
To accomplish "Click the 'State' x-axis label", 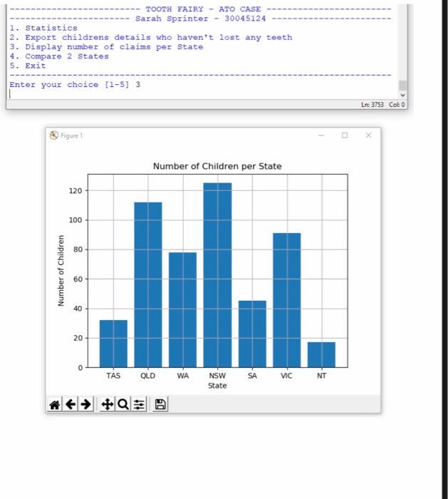I will coord(217,386).
